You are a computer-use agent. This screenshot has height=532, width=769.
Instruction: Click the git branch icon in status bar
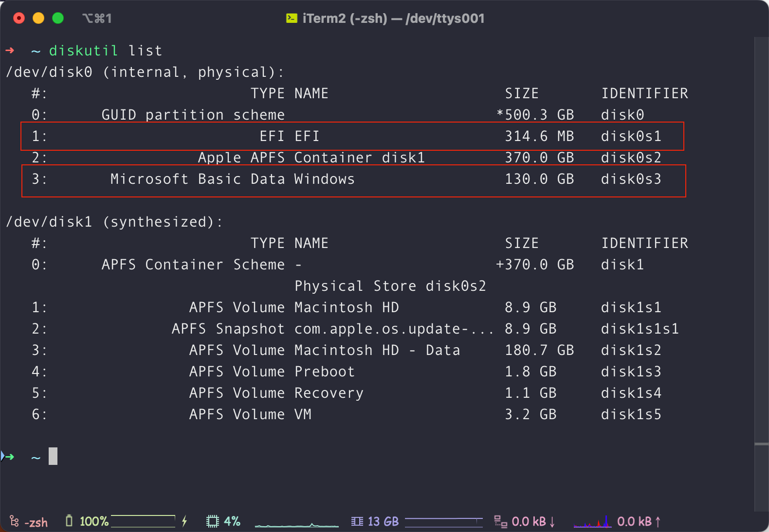(x=14, y=522)
